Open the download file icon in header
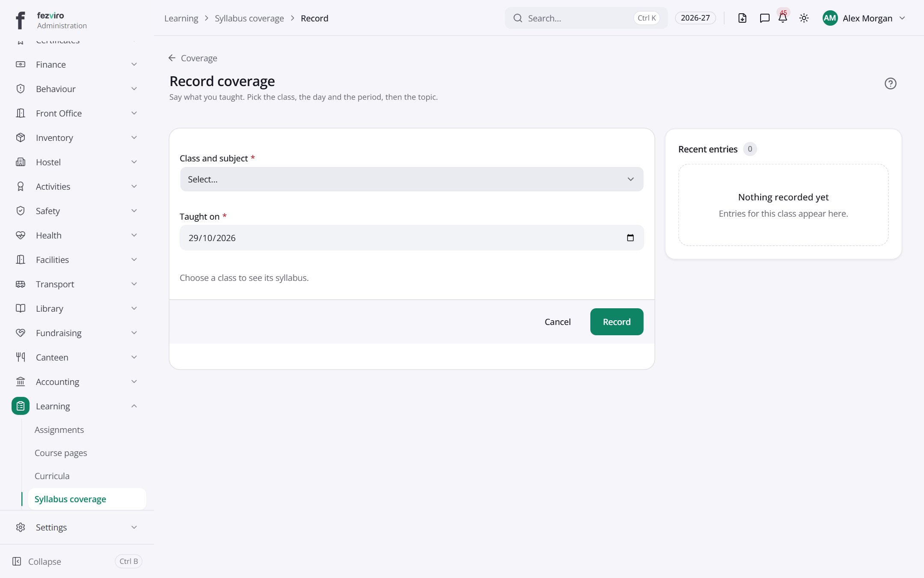 [742, 18]
